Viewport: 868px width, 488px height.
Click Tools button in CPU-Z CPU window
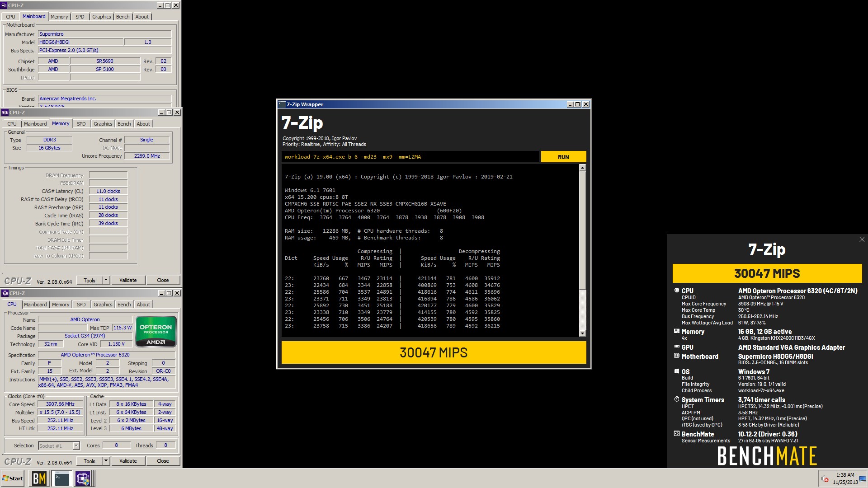(90, 461)
